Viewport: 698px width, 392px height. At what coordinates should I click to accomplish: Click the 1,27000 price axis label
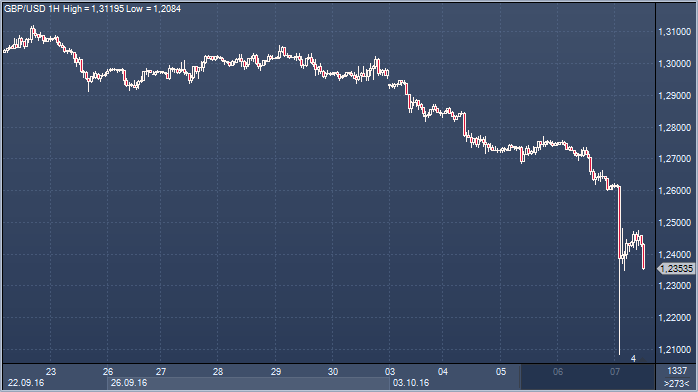click(674, 159)
